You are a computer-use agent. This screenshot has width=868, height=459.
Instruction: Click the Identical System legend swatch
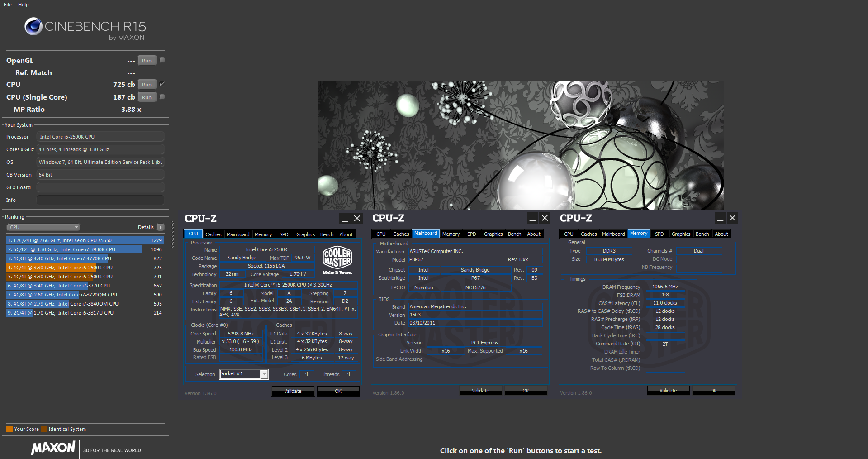click(x=44, y=429)
